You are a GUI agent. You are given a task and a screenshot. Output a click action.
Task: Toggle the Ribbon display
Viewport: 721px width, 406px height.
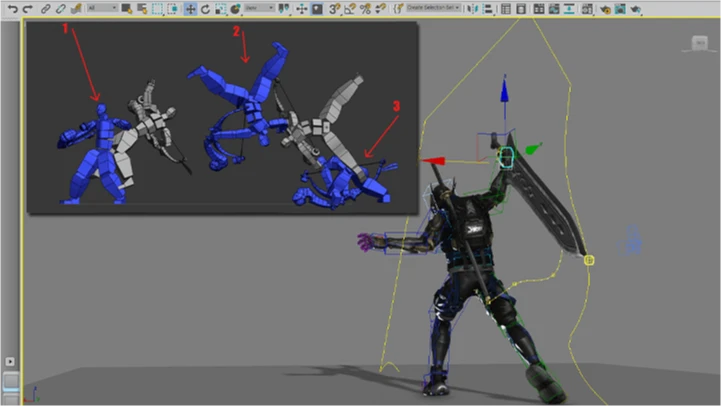point(538,9)
